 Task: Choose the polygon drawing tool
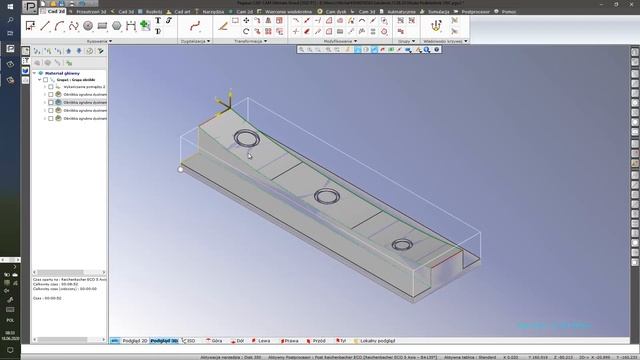tap(116, 26)
